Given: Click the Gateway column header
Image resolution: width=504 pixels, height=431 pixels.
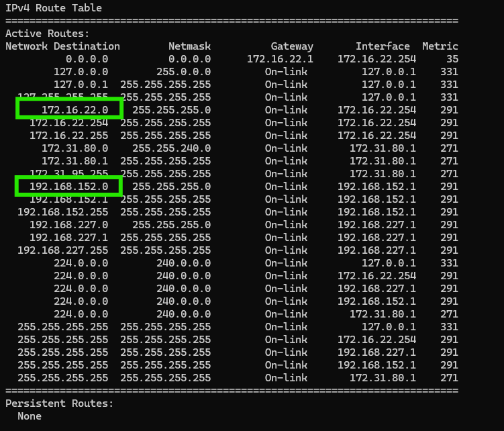Looking at the screenshot, I should tap(292, 46).
